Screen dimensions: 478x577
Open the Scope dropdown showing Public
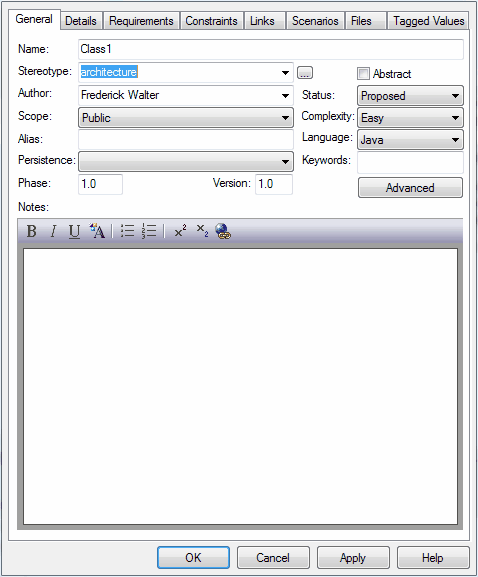pyautogui.click(x=186, y=118)
